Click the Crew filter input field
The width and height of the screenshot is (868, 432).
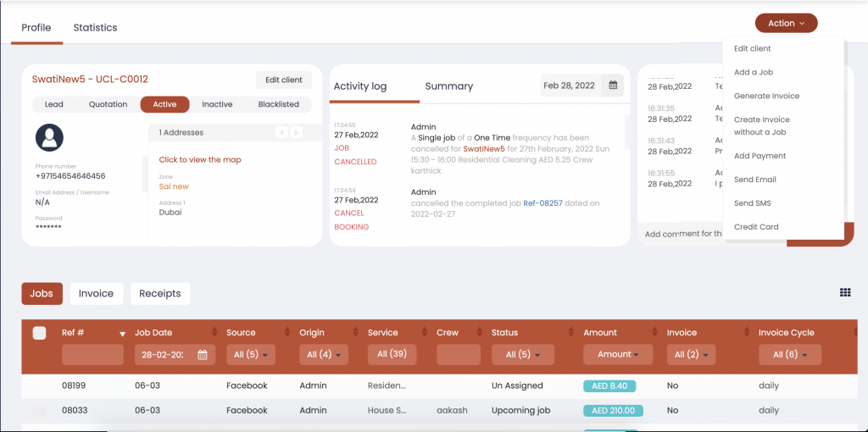459,355
